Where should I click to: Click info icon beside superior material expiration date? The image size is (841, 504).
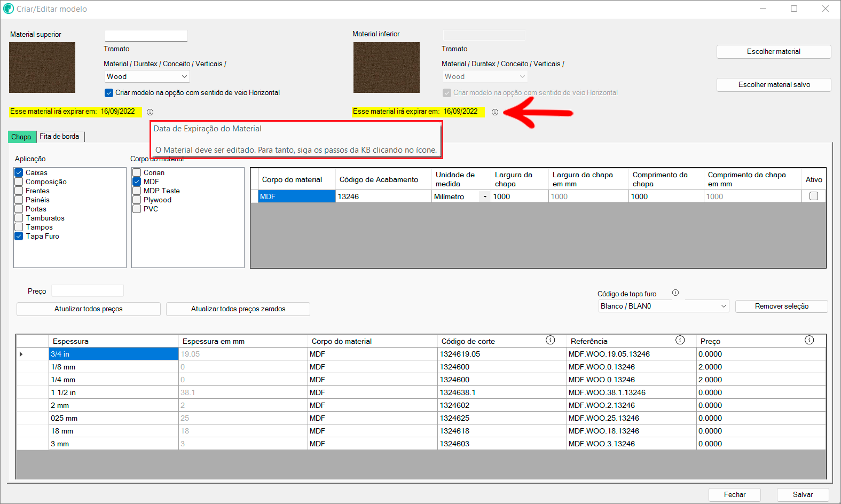(x=150, y=112)
